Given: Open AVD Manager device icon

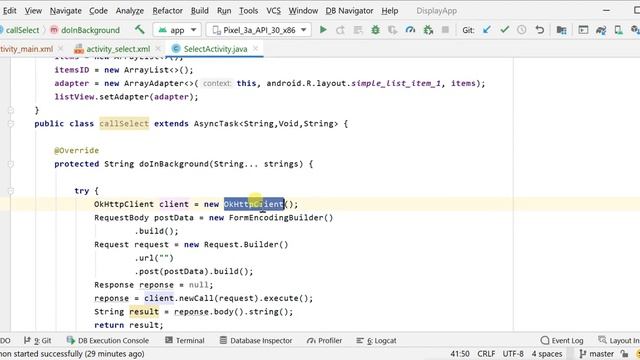Looking at the screenshot, I should coord(618,30).
